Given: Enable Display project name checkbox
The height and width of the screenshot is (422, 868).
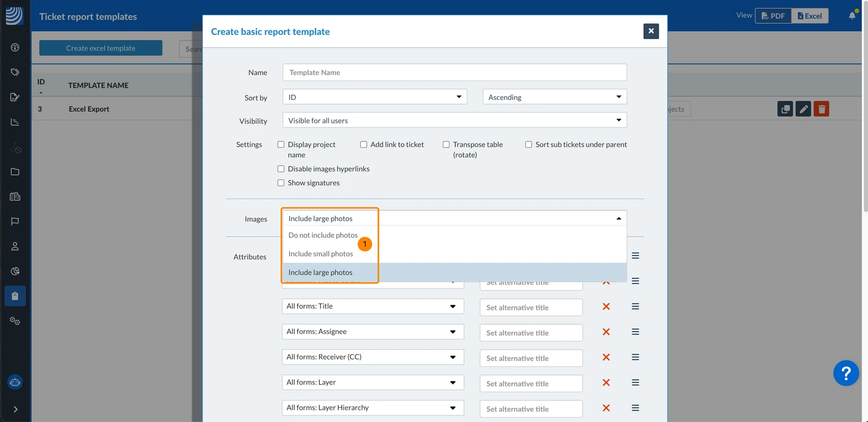Looking at the screenshot, I should point(281,144).
